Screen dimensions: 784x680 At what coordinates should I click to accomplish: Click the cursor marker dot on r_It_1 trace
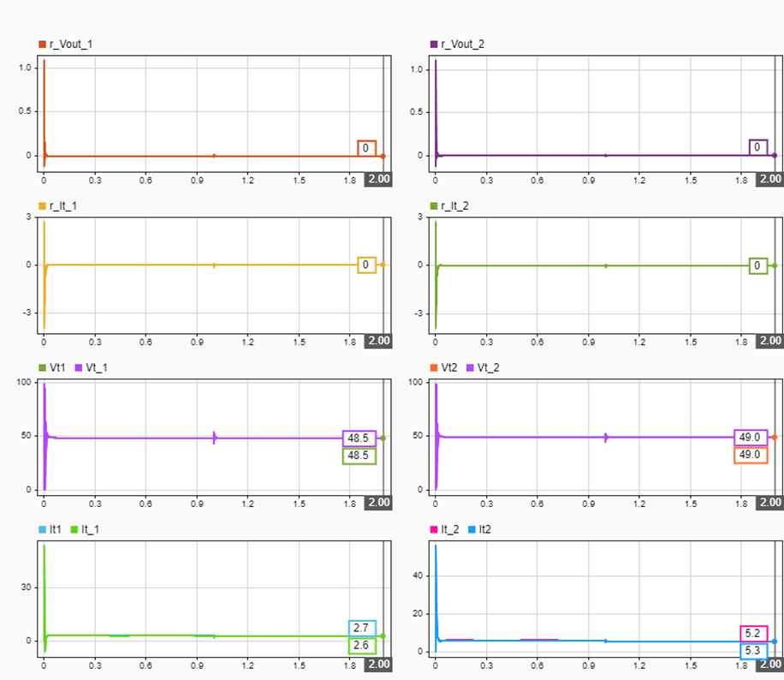[383, 265]
